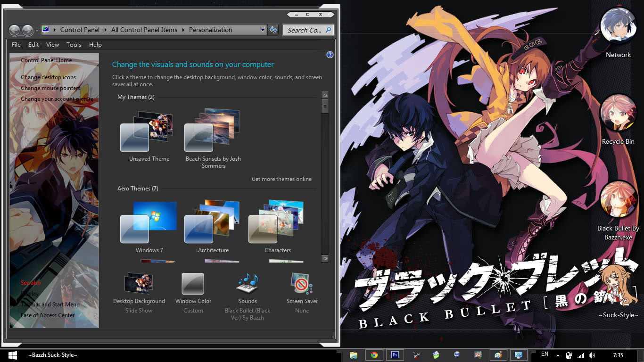Select the ~Suck-Style~ chibi desktop icon
The image size is (644, 362).
[x=618, y=291]
